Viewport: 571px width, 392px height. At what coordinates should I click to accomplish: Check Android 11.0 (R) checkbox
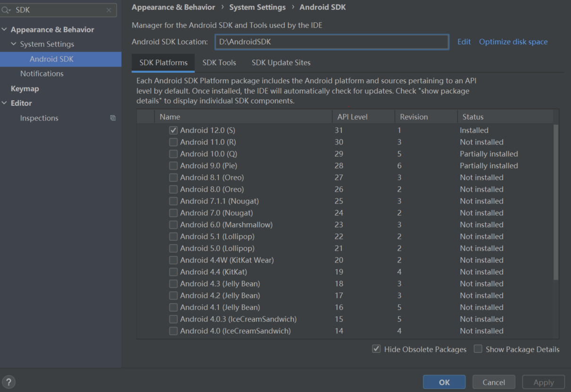(173, 142)
